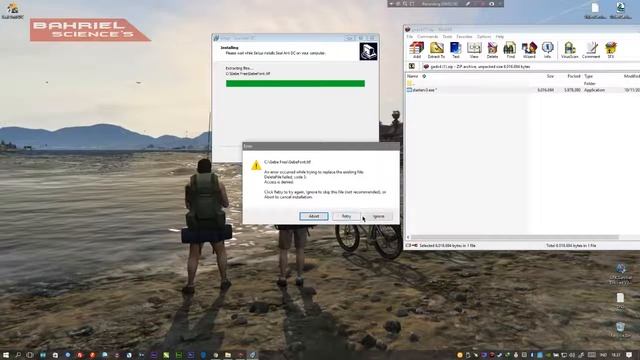Click the green installation progress bar

pos(295,84)
